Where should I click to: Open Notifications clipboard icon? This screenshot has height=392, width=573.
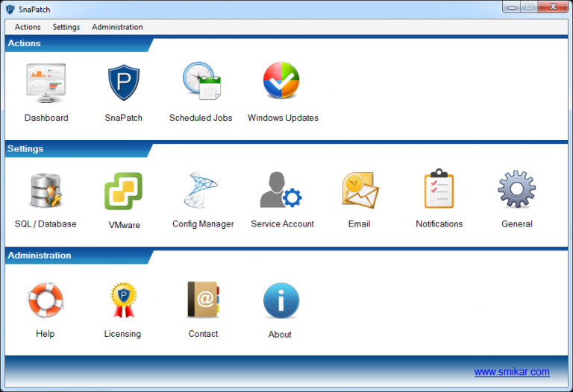click(x=439, y=189)
